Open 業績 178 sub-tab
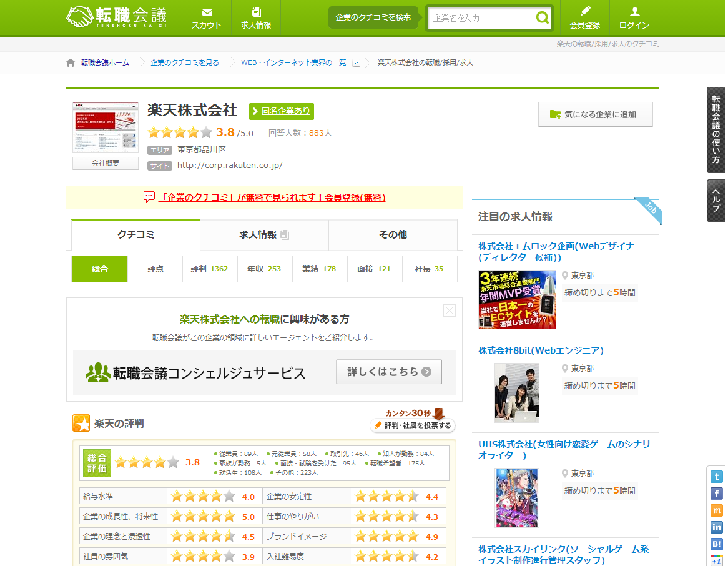Viewport: 728px width, 566px height. (x=319, y=269)
